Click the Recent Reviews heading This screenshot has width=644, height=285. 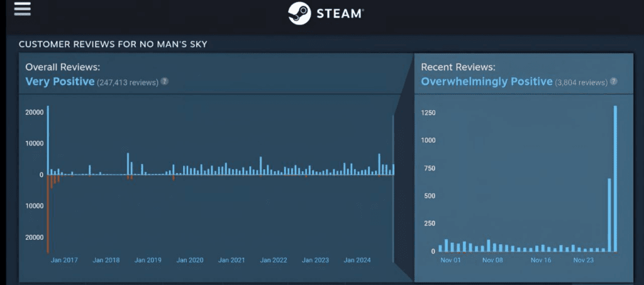[458, 67]
